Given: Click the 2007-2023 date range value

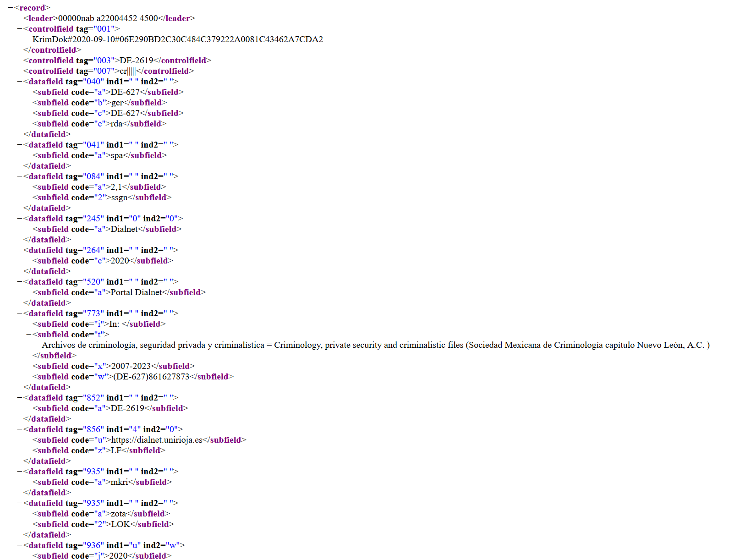Looking at the screenshot, I should pos(131,366).
